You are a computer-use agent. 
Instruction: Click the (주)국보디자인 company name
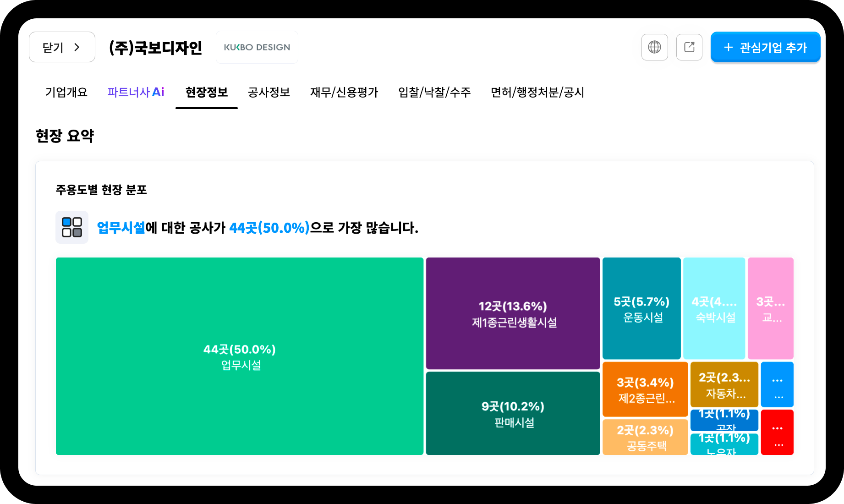(155, 47)
